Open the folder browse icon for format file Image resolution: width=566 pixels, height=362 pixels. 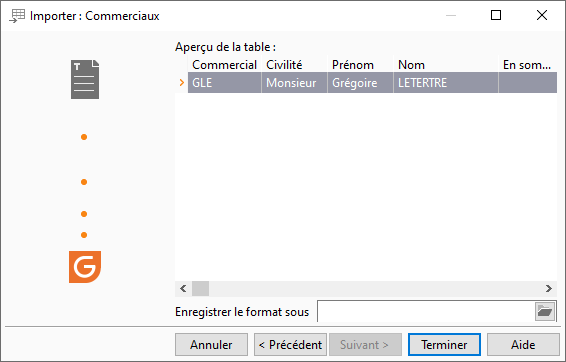pos(545,311)
